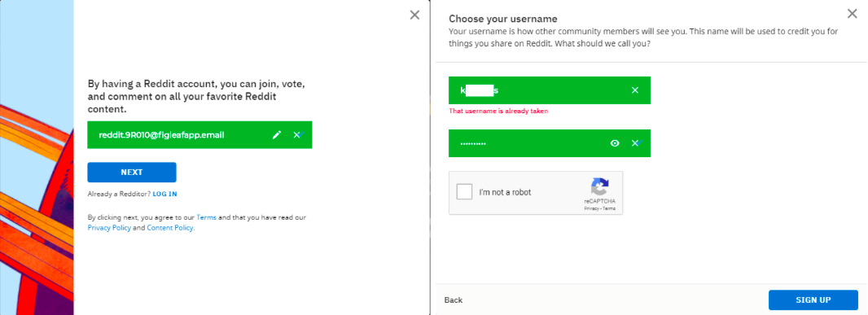This screenshot has width=868, height=315.
Task: Check the I'm not a robot checkbox
Action: point(464,192)
